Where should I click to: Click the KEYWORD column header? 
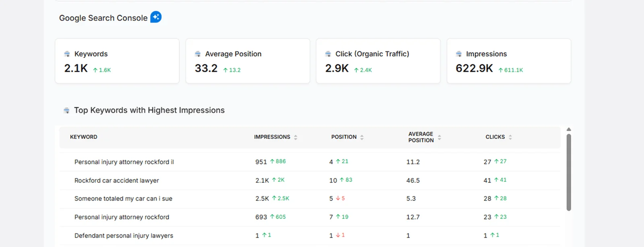click(84, 137)
